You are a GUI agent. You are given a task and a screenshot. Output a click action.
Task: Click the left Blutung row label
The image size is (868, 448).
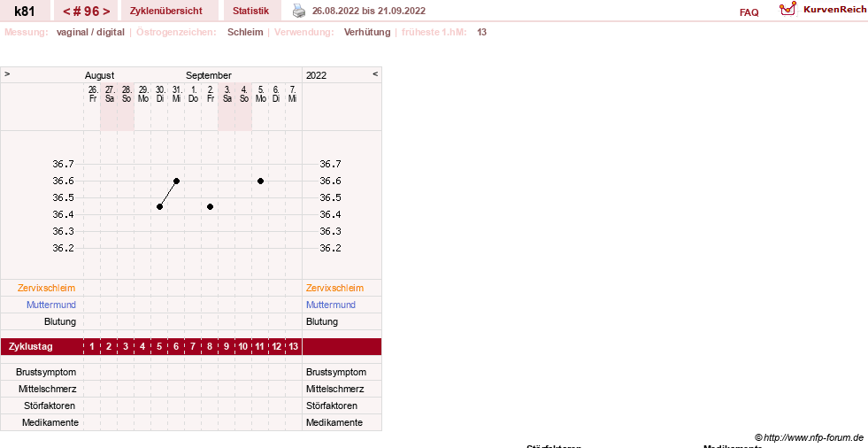60,321
